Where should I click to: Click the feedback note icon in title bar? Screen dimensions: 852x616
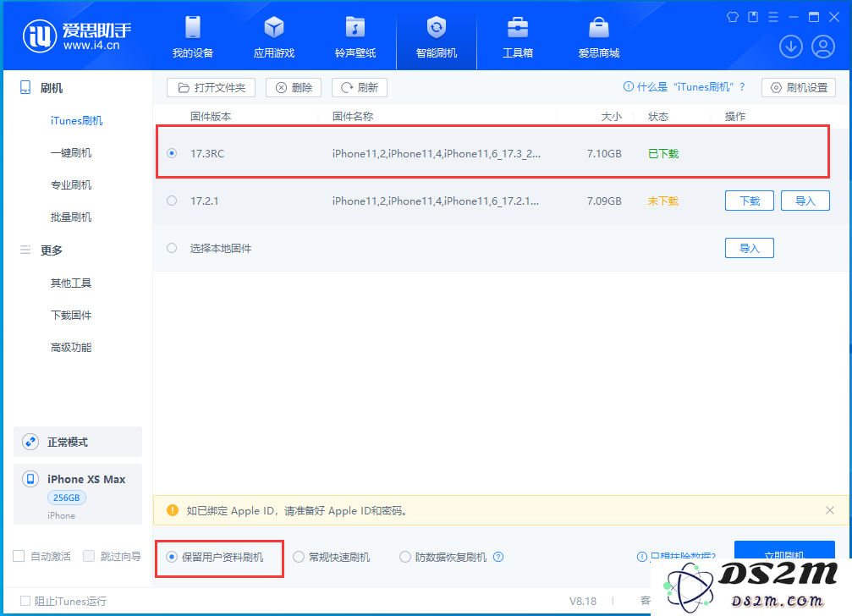click(x=753, y=18)
